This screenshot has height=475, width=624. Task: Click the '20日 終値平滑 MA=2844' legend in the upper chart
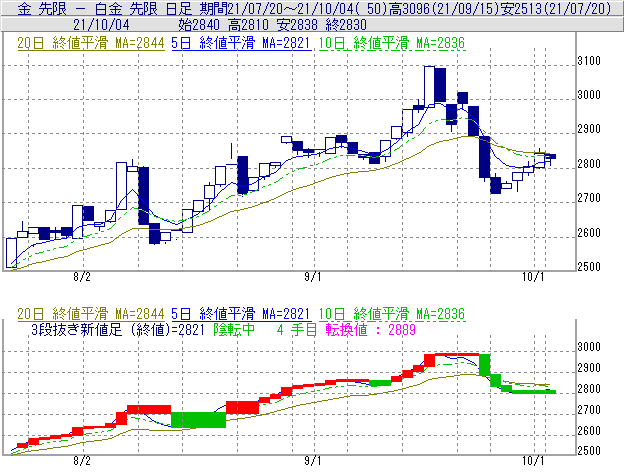(x=91, y=43)
